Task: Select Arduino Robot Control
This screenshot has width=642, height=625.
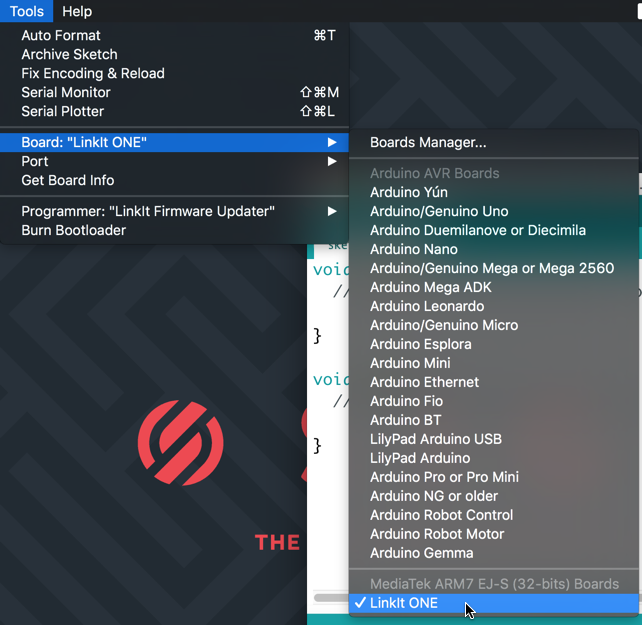Action: tap(493, 515)
